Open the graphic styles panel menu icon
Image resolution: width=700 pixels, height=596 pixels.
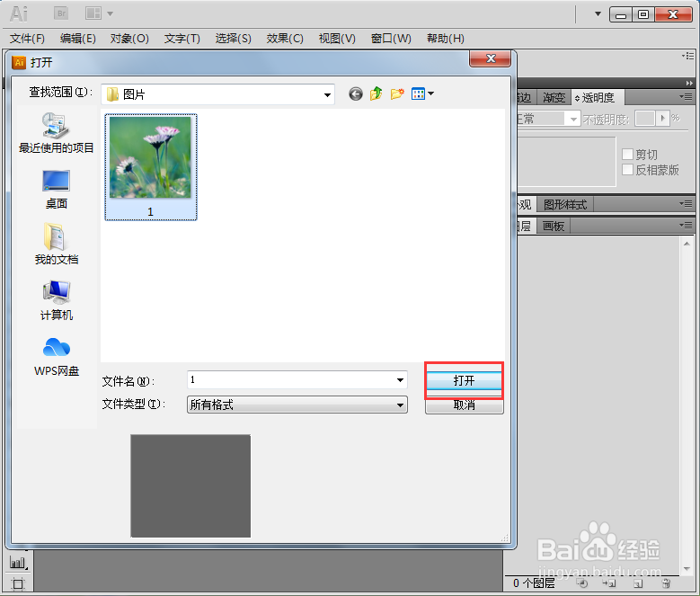[x=686, y=203]
